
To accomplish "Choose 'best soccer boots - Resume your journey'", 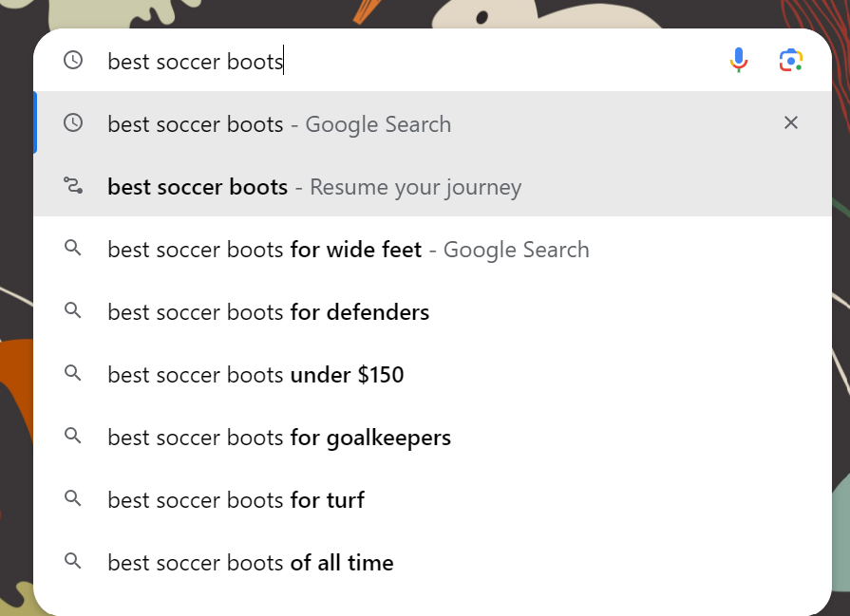I will pyautogui.click(x=314, y=187).
